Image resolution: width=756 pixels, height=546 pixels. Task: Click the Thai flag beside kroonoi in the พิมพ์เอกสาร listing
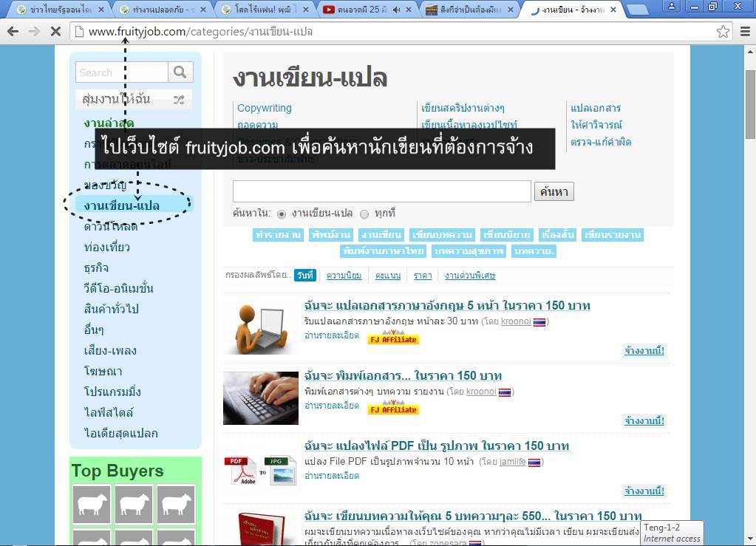tap(504, 392)
